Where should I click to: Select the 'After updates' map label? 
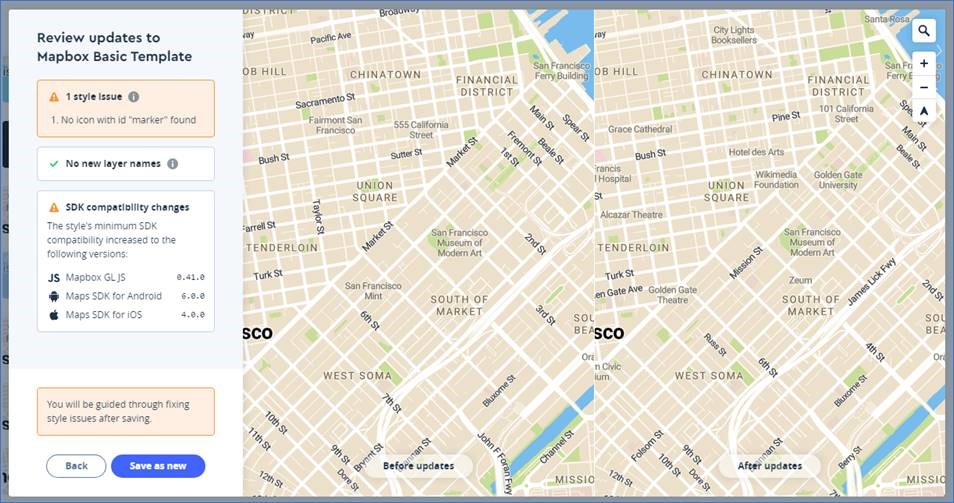770,466
